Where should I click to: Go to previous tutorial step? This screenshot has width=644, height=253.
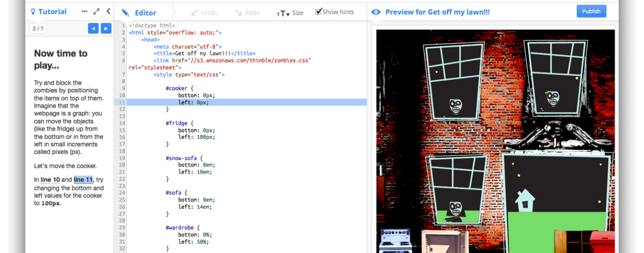(x=93, y=29)
